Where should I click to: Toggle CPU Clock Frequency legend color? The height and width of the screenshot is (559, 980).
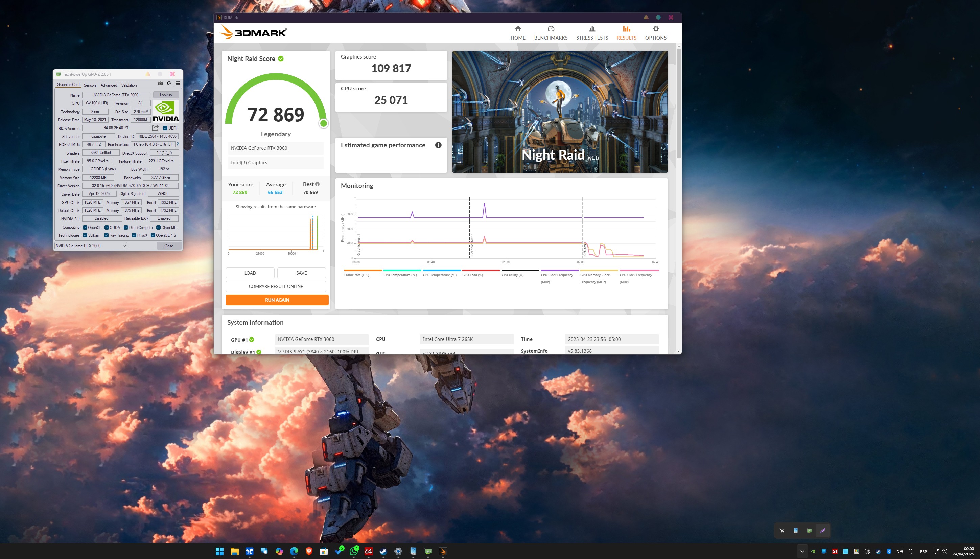559,270
